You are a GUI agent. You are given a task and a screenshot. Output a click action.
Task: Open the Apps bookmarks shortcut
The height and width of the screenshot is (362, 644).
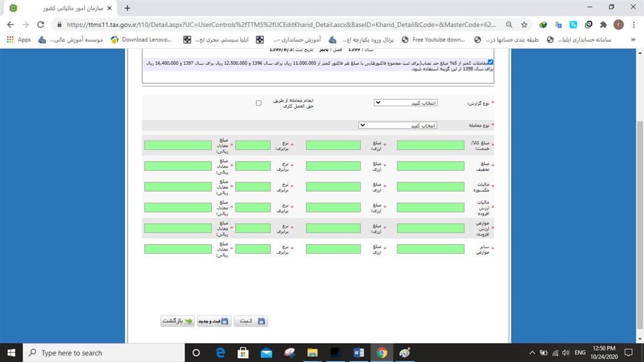[19, 40]
